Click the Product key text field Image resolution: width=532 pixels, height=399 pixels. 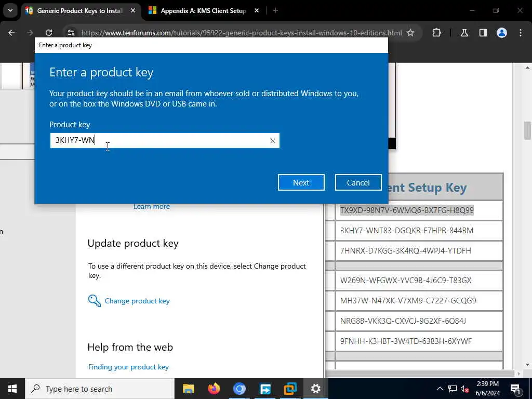coord(165,140)
